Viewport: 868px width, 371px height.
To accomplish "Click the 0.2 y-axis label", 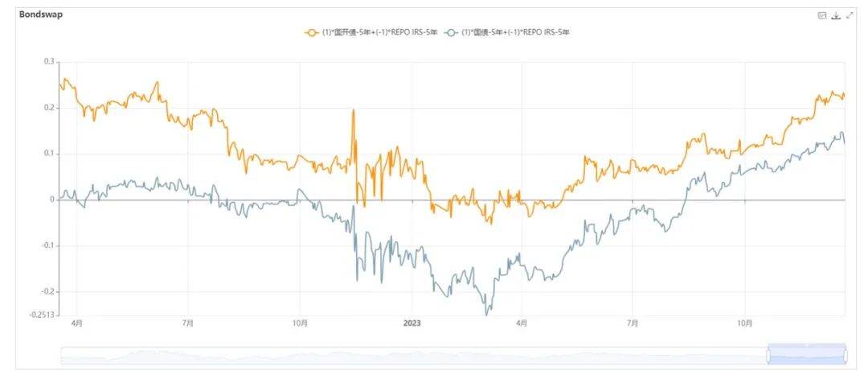I will point(49,108).
